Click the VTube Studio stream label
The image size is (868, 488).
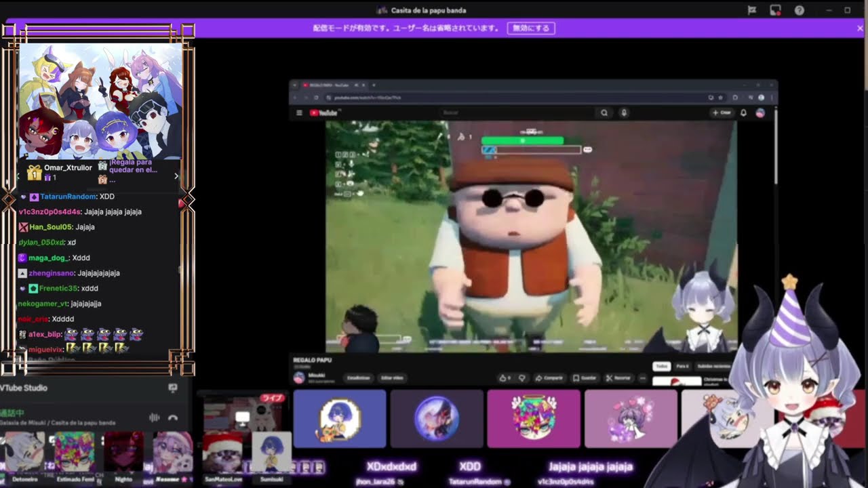[24, 388]
